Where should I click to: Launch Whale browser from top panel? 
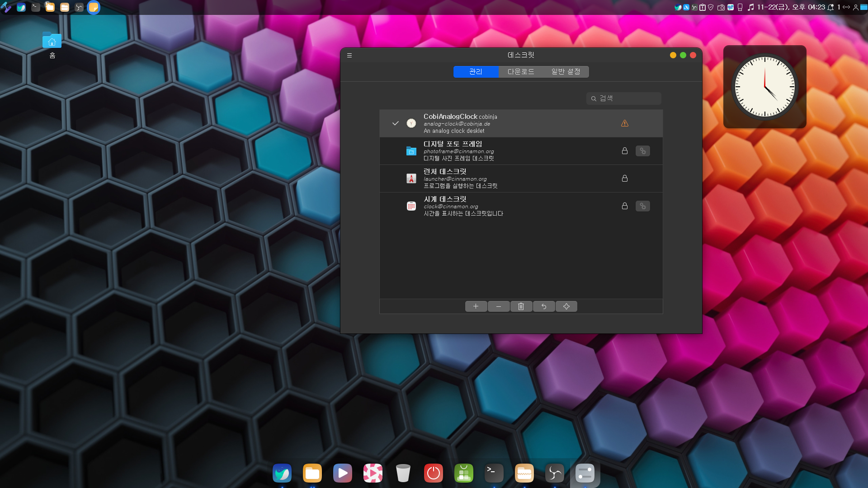21,7
